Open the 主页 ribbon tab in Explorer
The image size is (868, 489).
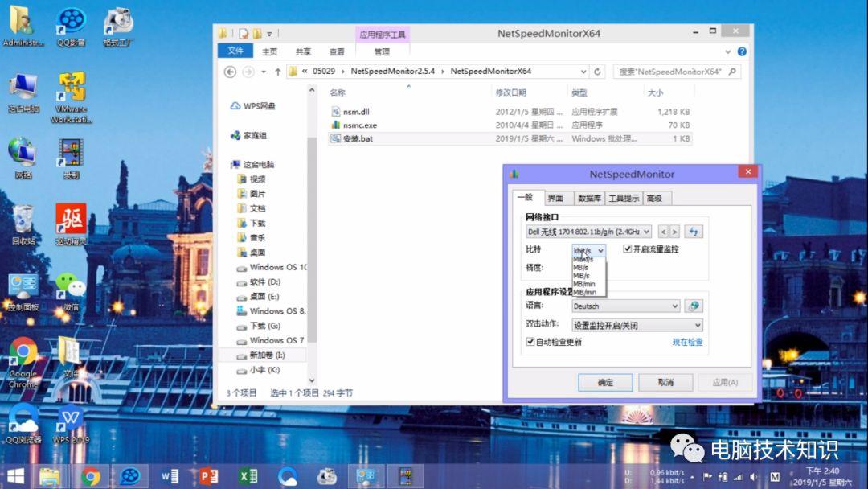(269, 51)
